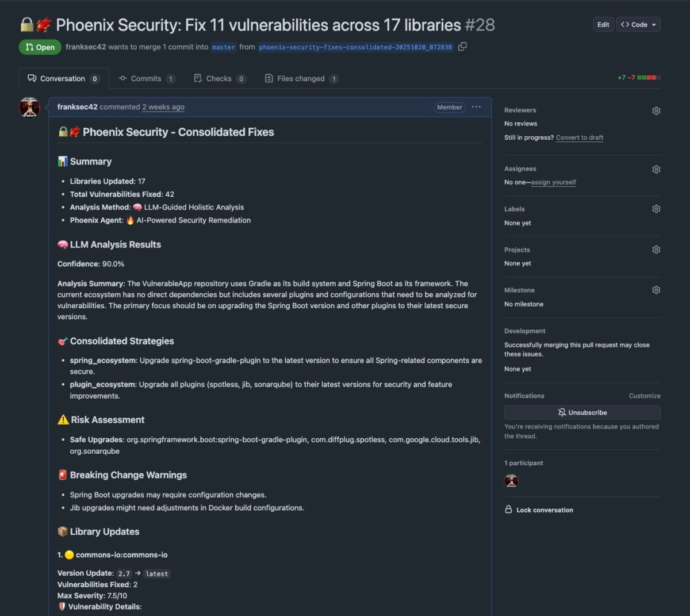
Task: Copy the branch name with the copy icon
Action: point(462,47)
